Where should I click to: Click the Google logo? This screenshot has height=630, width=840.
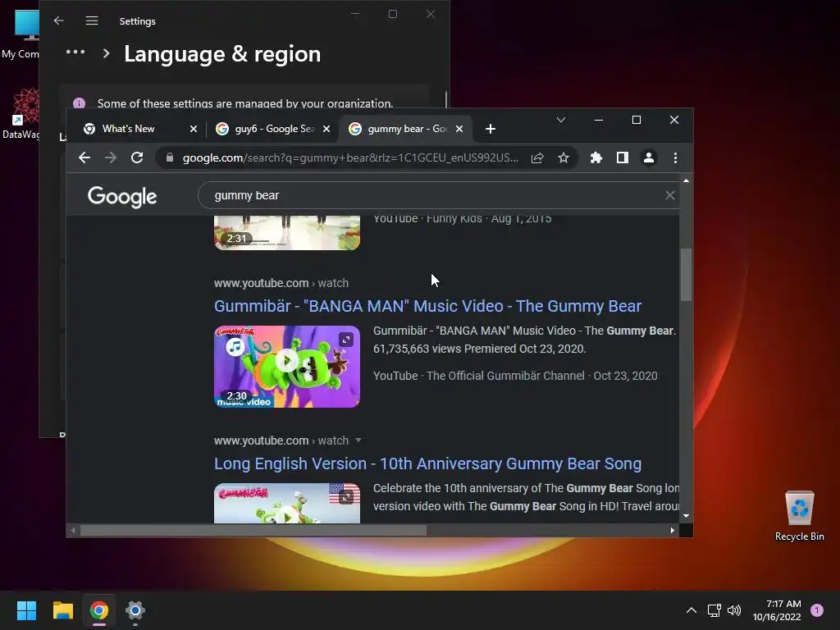click(122, 196)
